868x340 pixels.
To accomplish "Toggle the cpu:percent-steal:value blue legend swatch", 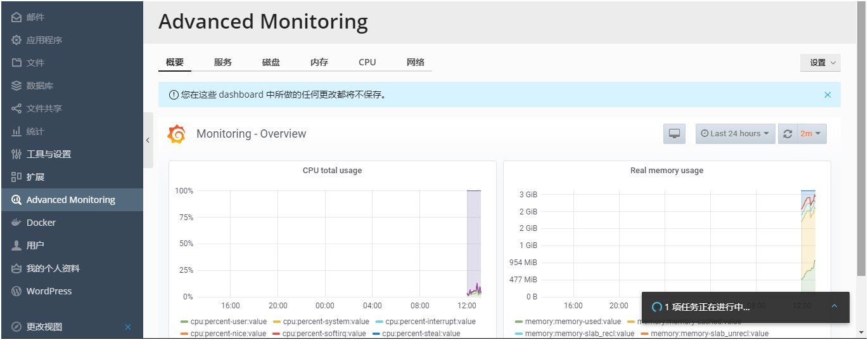I will point(376,333).
